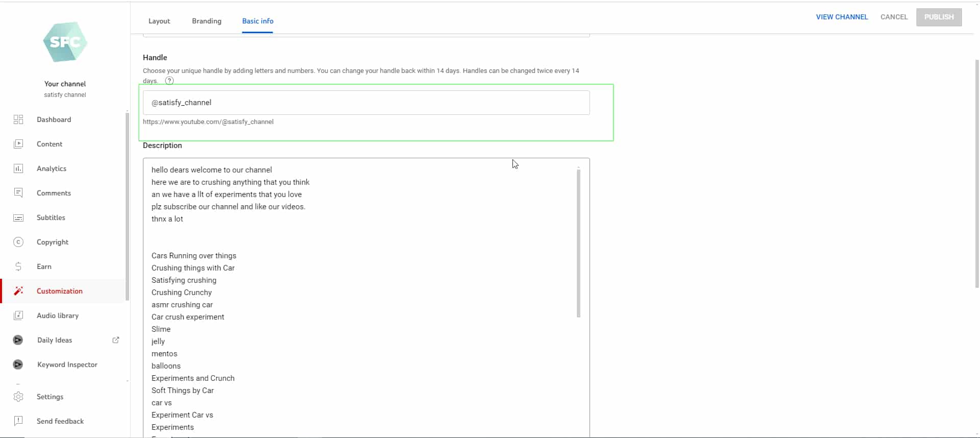Screen dimensions: 980x438
Task: Click the SFC channel avatar
Action: point(65,42)
